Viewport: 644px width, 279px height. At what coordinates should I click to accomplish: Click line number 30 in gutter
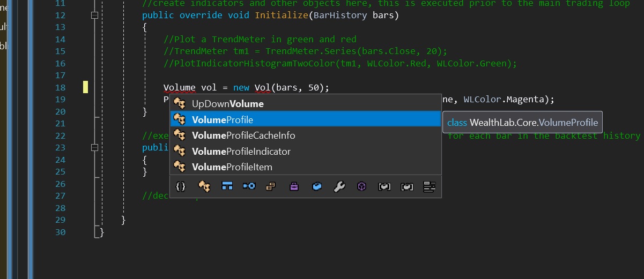tap(60, 232)
